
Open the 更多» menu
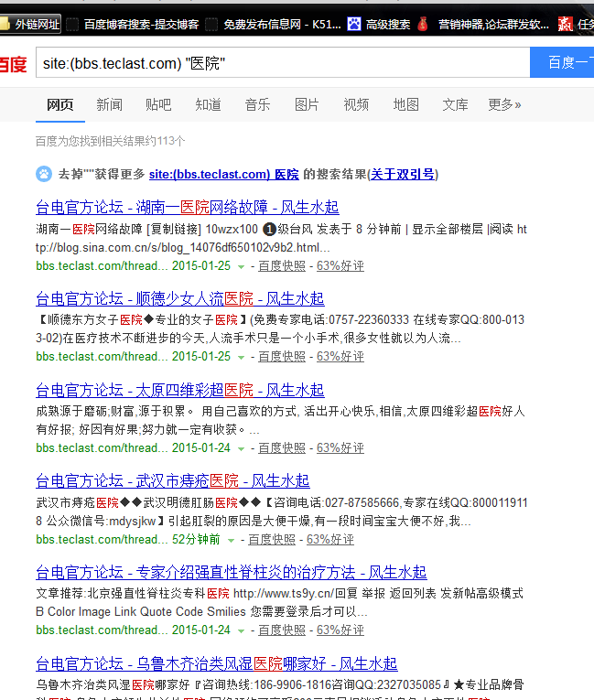(x=504, y=105)
